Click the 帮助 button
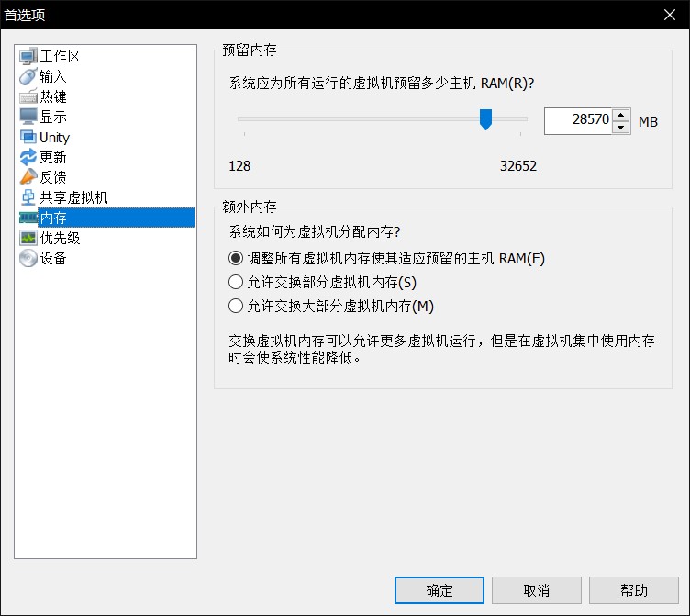This screenshot has height=616, width=690. (x=634, y=590)
